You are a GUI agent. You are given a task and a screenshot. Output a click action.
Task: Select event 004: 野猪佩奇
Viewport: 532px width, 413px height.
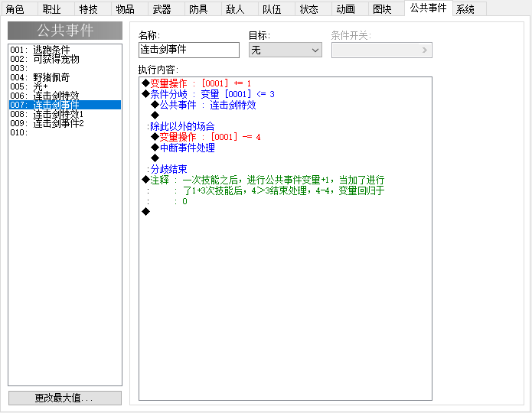click(65, 77)
